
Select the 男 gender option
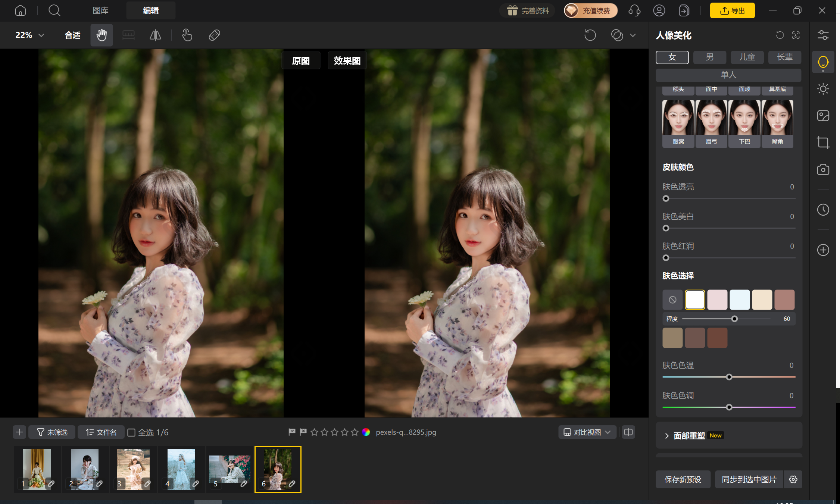(709, 57)
